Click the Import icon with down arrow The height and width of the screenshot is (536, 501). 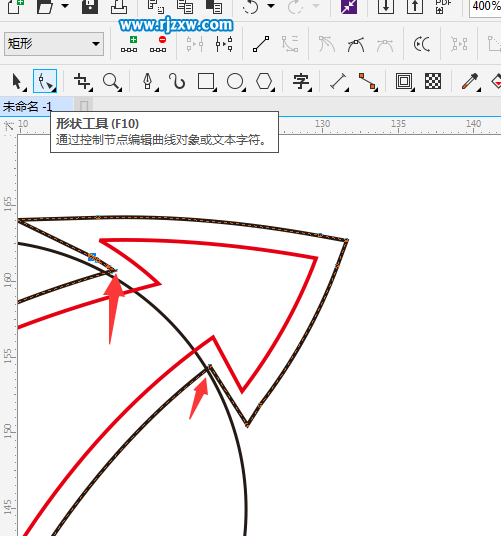point(386,6)
